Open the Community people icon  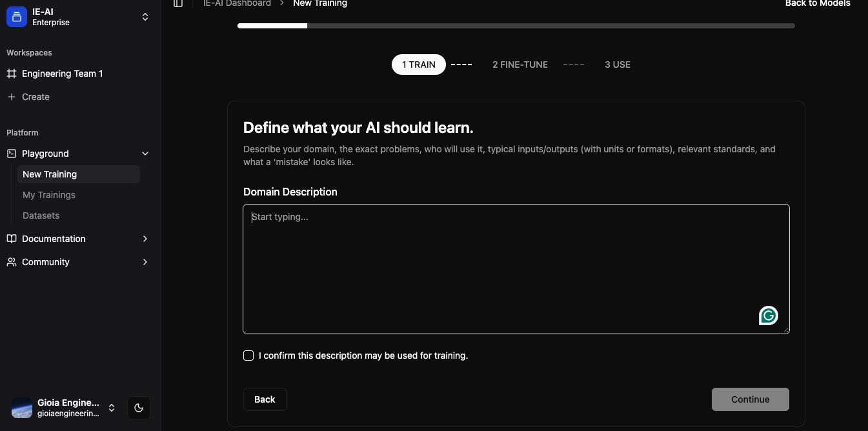[11, 262]
